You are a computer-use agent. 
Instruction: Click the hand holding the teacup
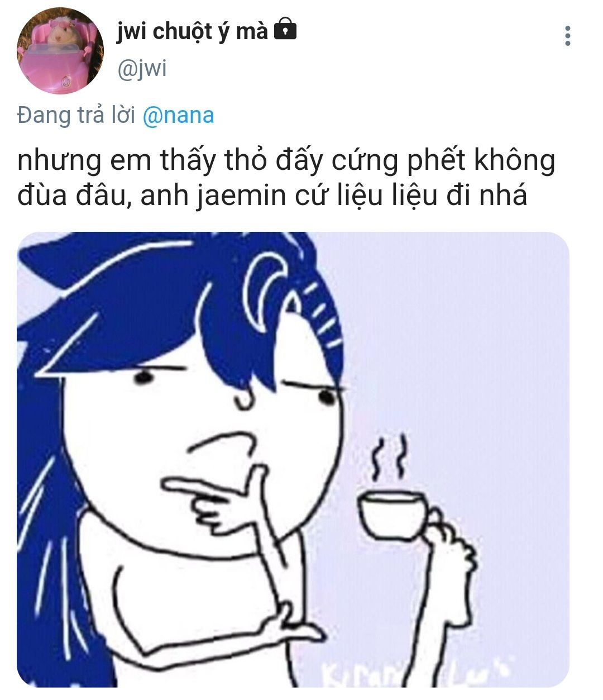pos(449,547)
